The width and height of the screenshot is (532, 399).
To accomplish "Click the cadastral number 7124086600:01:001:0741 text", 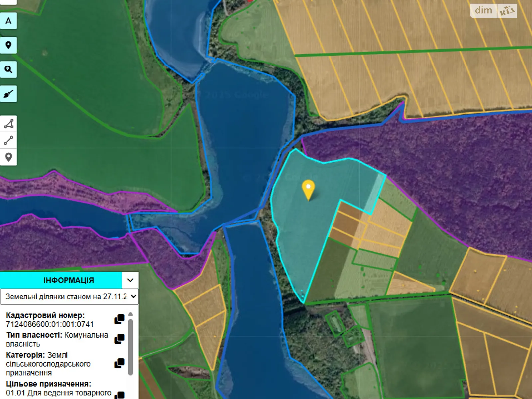I will click(50, 324).
